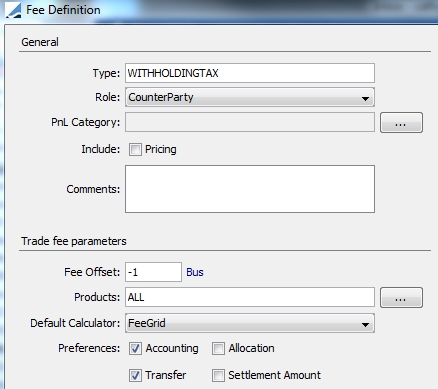This screenshot has height=389, width=438.
Task: Expand the Default Calculator dropdown arrow
Action: pyautogui.click(x=365, y=324)
